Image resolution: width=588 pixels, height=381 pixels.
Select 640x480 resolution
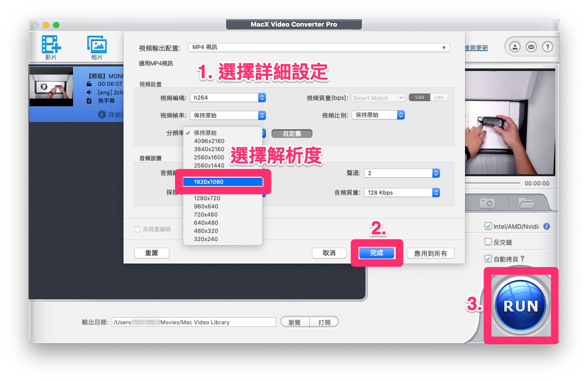(223, 223)
